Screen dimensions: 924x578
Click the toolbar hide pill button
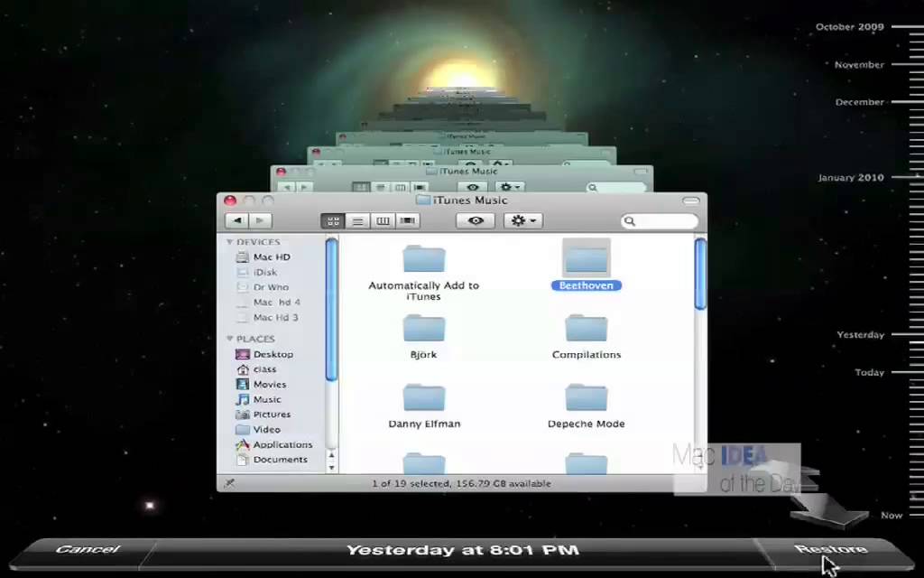pos(690,201)
